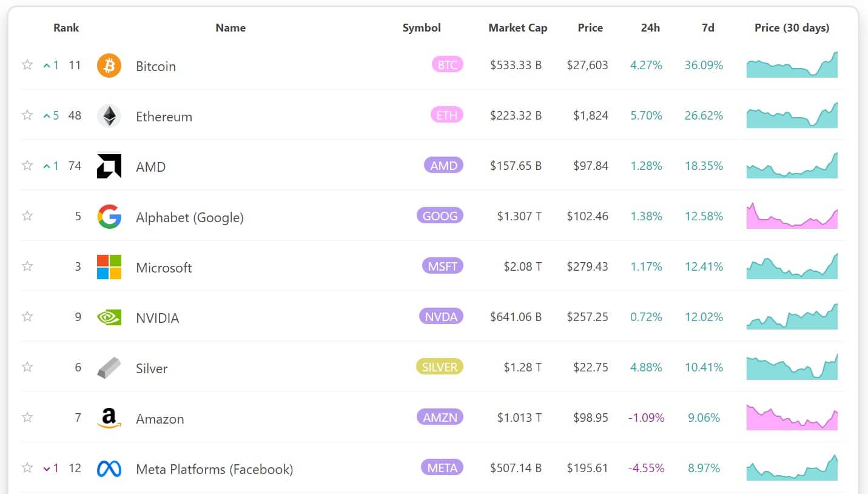This screenshot has height=494, width=868.
Task: Click the SILVER symbol badge
Action: tap(440, 367)
